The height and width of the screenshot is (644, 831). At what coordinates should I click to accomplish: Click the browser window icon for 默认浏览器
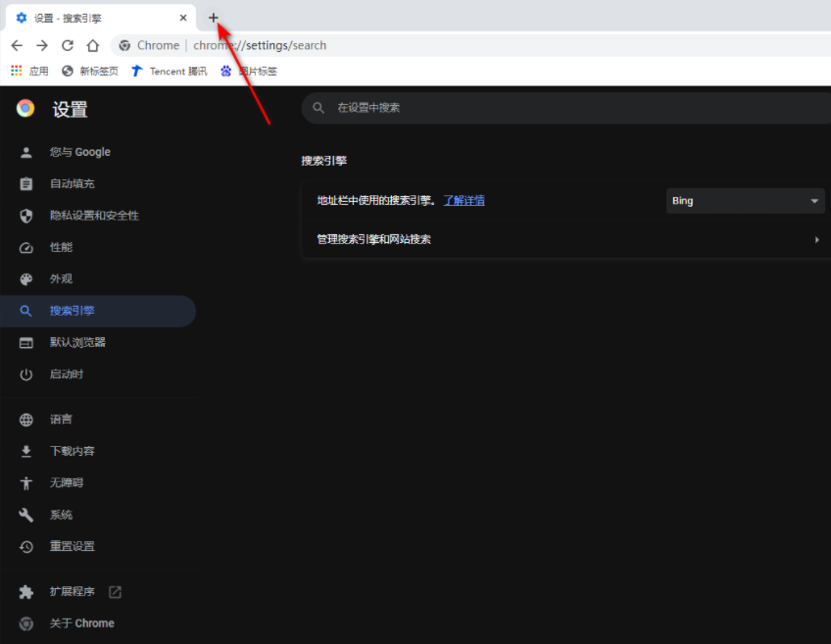pos(25,343)
